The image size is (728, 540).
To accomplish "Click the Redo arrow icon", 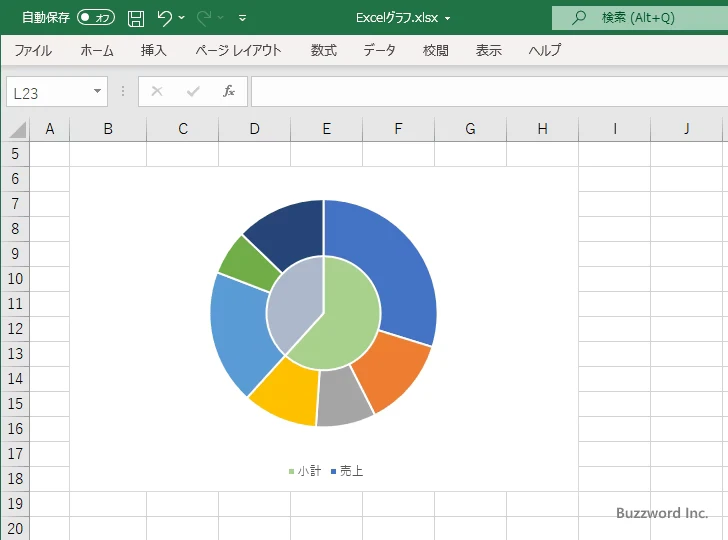I will 203,18.
